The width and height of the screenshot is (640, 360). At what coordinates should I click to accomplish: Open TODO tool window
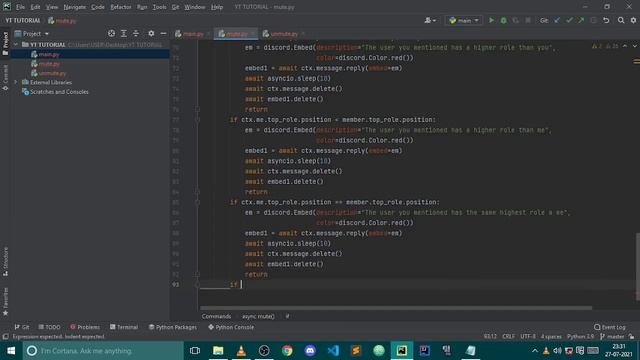click(x=49, y=327)
